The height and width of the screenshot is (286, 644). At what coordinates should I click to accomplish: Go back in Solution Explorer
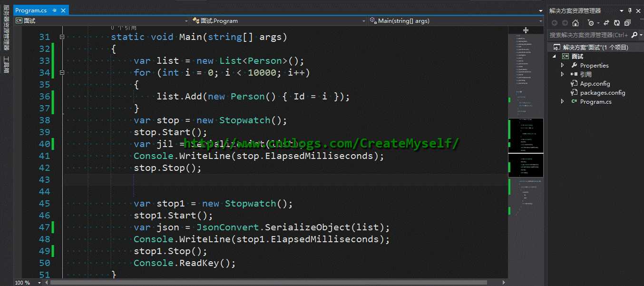[x=555, y=22]
